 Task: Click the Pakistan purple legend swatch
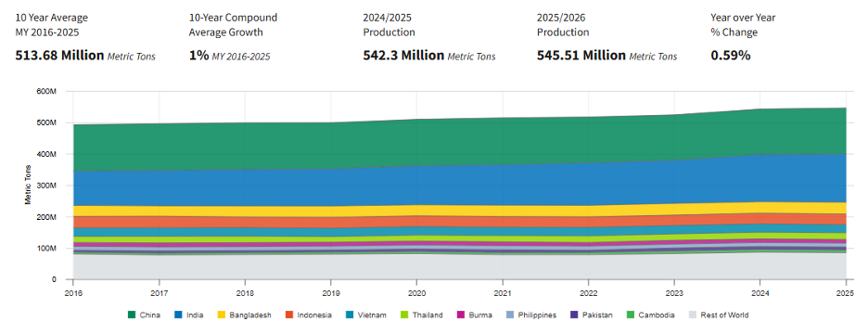coord(573,315)
